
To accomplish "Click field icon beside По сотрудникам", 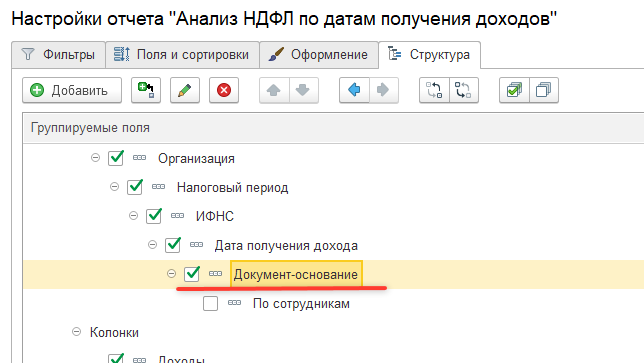I will click(235, 303).
